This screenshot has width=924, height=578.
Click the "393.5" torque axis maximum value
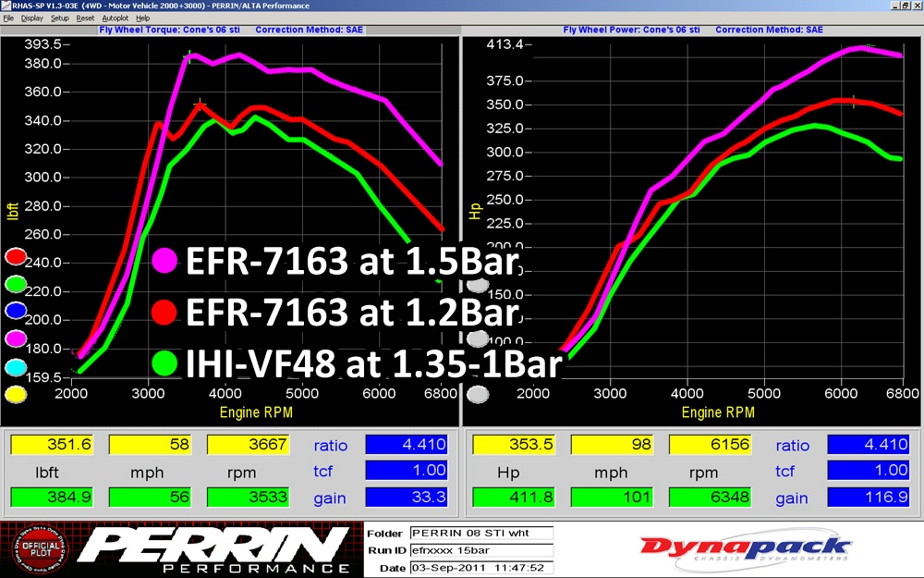click(x=43, y=44)
